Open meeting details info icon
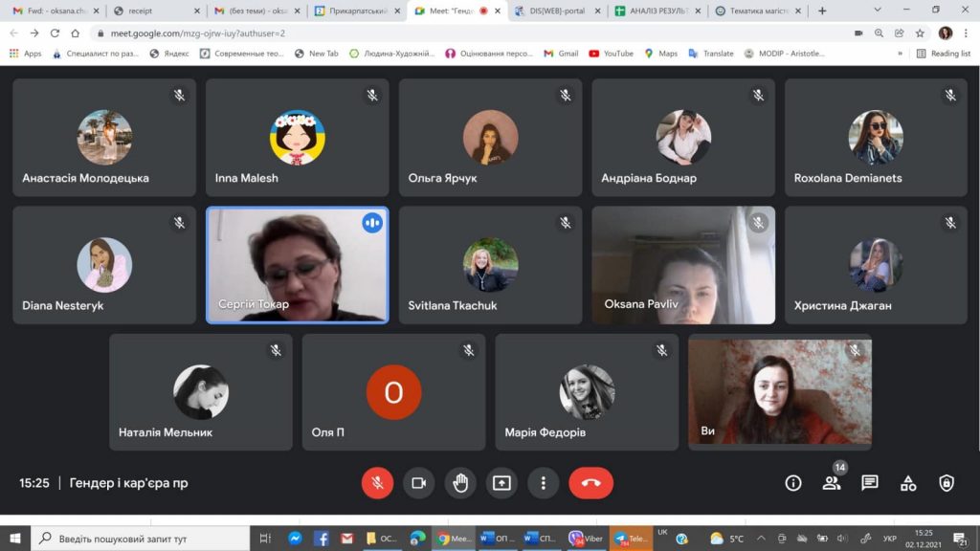 coord(792,483)
